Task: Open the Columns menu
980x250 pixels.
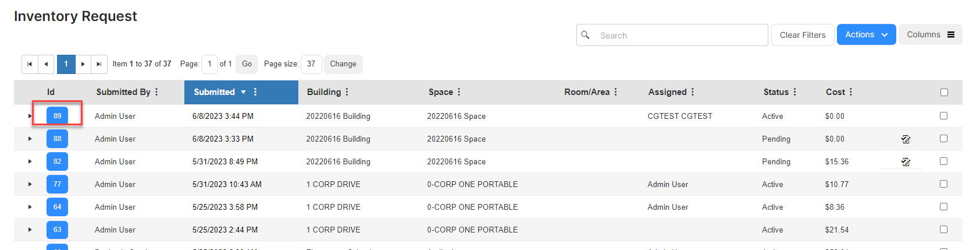Action: [x=930, y=35]
